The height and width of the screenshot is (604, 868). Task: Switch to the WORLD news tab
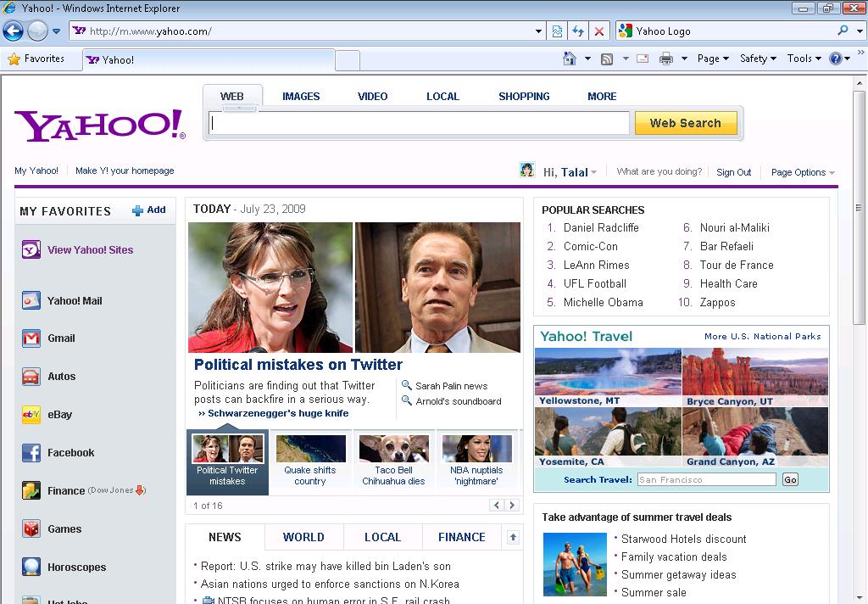(303, 537)
